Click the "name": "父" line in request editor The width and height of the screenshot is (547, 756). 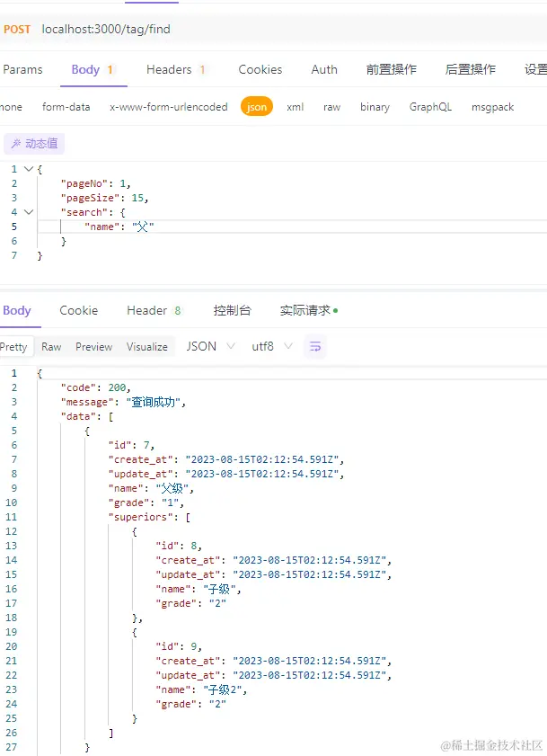coord(119,227)
